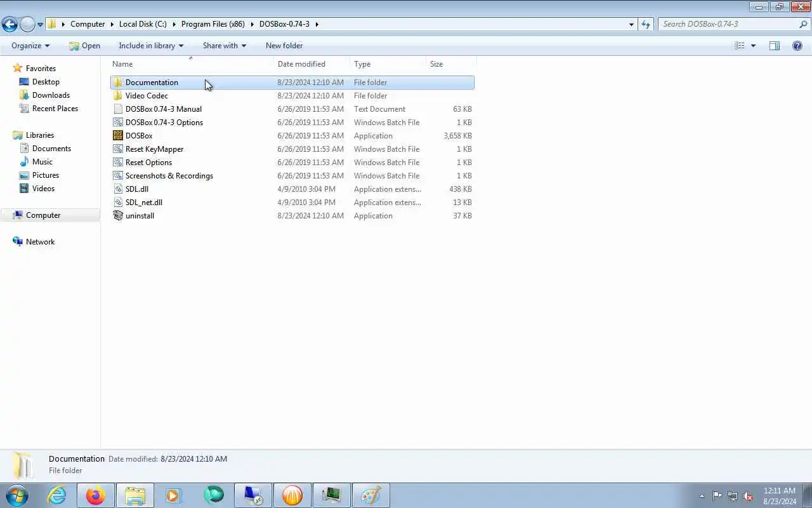Sort by Date modified column header
The image size is (812, 508).
point(311,64)
